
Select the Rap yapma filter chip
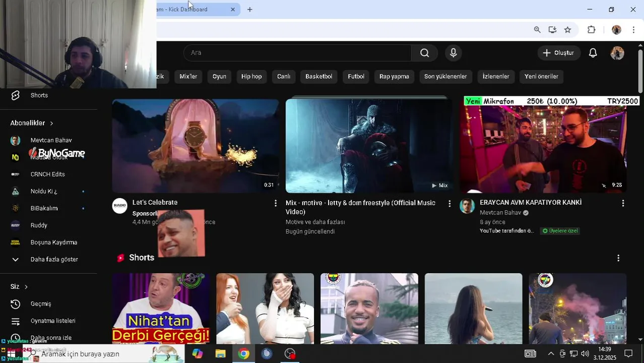pos(394,77)
